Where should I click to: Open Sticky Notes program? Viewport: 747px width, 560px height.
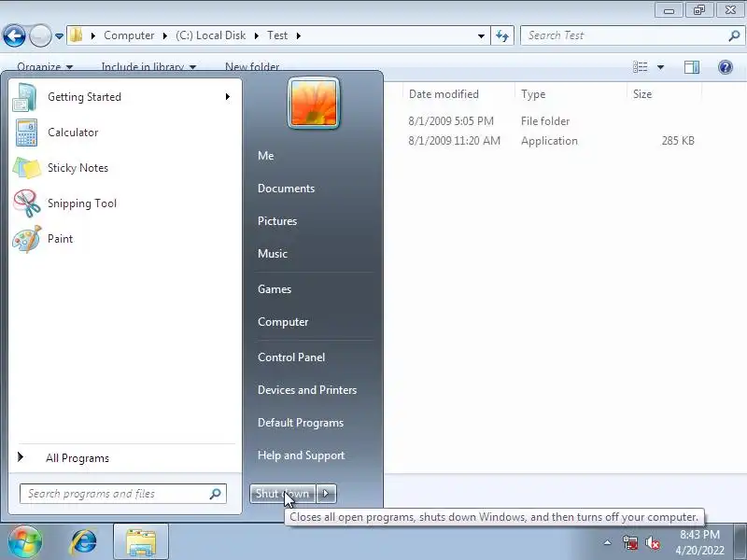coord(125,168)
